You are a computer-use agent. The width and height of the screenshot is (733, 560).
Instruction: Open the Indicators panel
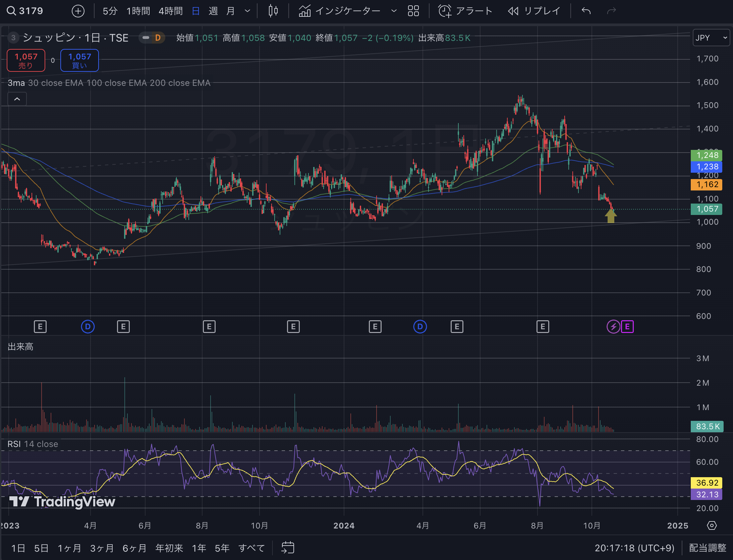tap(339, 11)
